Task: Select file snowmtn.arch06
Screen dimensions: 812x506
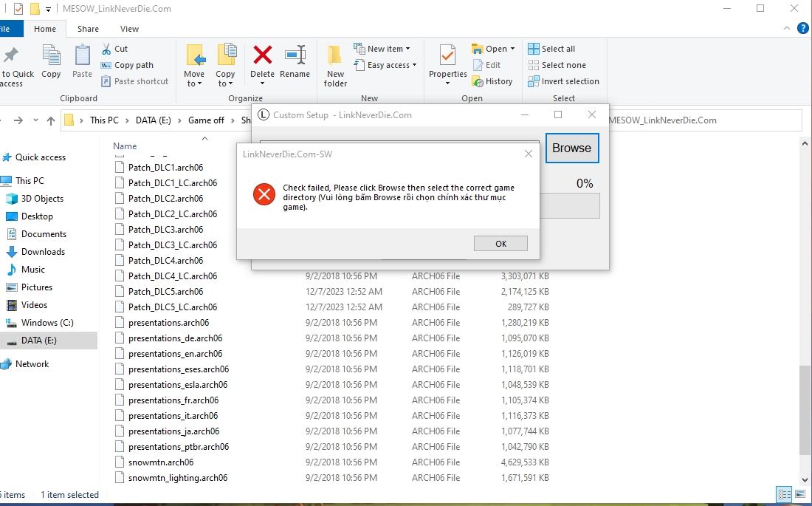Action: tap(160, 462)
